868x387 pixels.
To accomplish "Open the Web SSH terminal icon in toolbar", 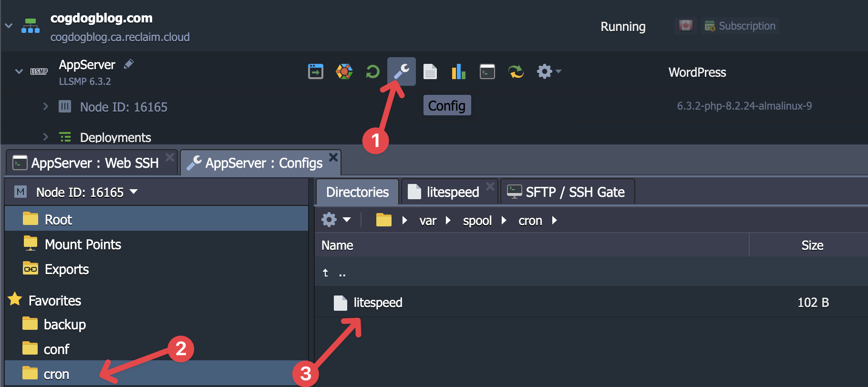I will [x=487, y=71].
